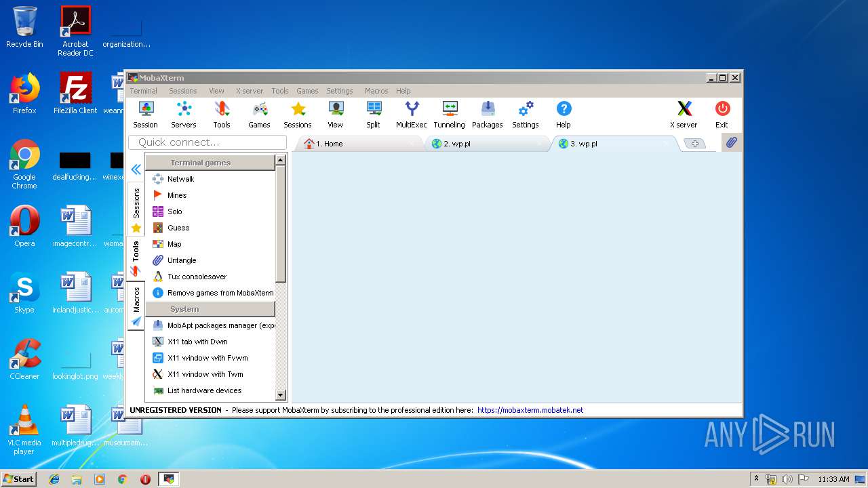The height and width of the screenshot is (488, 868).
Task: Open the Session toolbar button
Action: coord(145,115)
